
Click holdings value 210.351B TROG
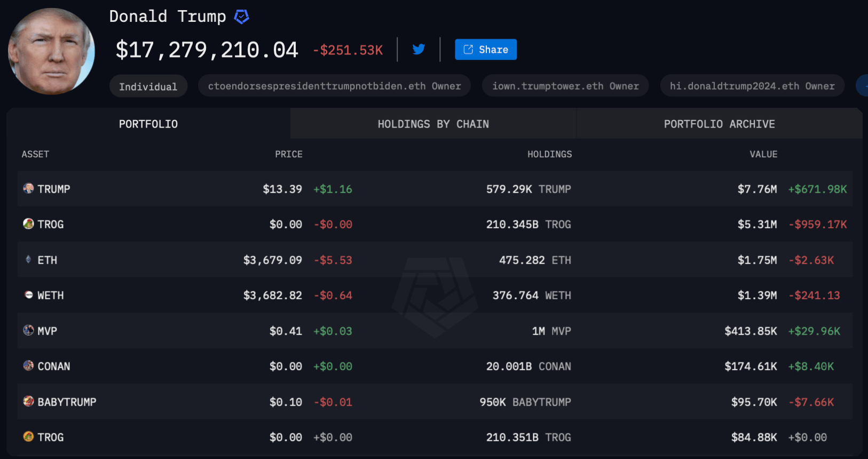[528, 437]
